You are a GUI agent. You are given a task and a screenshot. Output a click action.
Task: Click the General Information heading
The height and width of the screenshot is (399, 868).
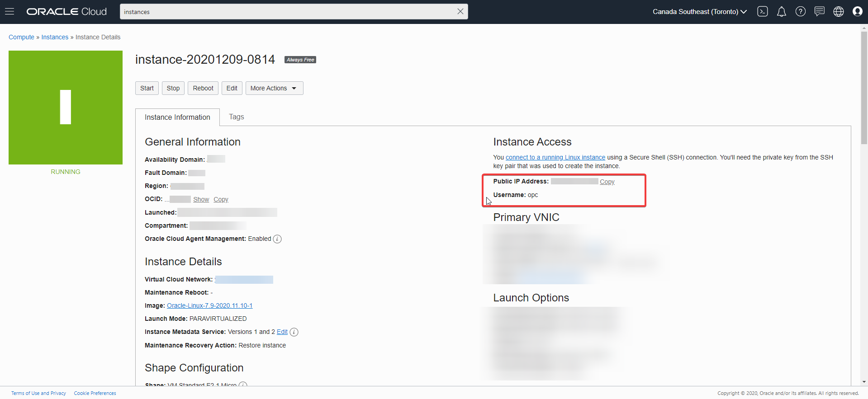point(193,142)
